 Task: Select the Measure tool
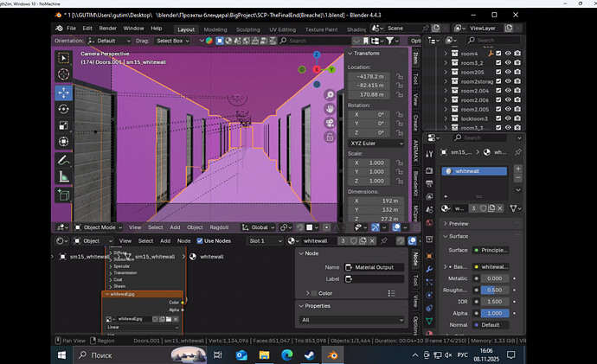pos(63,177)
